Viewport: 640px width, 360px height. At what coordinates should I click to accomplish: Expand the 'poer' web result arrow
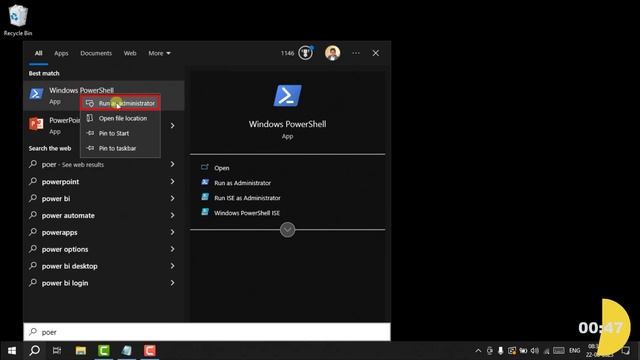172,164
